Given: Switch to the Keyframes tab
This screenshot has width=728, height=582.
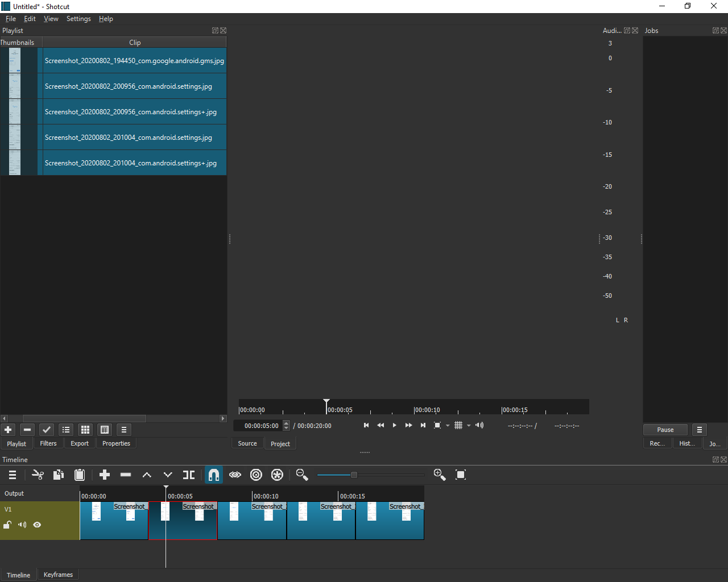Looking at the screenshot, I should click(57, 575).
